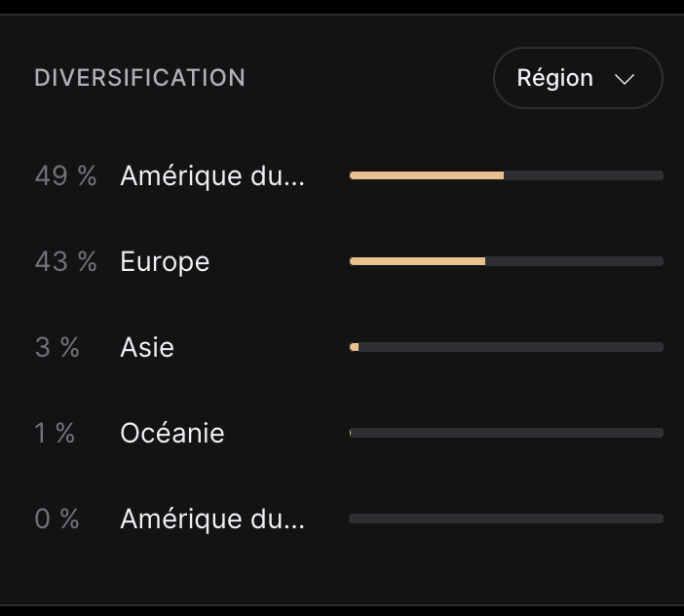Screen dimensions: 684x616
Task: Select the Amérique du... row at 49 %
Action: coord(212,175)
